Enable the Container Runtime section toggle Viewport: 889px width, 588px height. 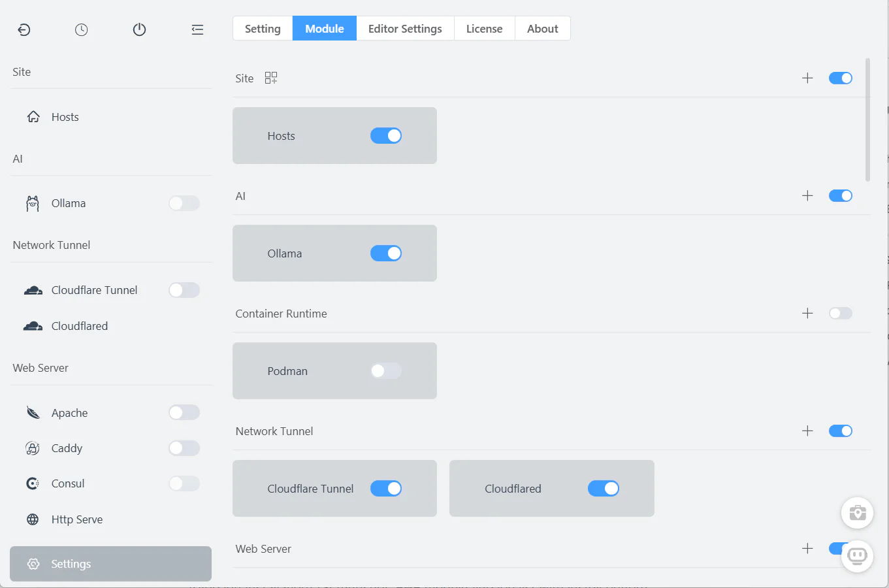[840, 314]
